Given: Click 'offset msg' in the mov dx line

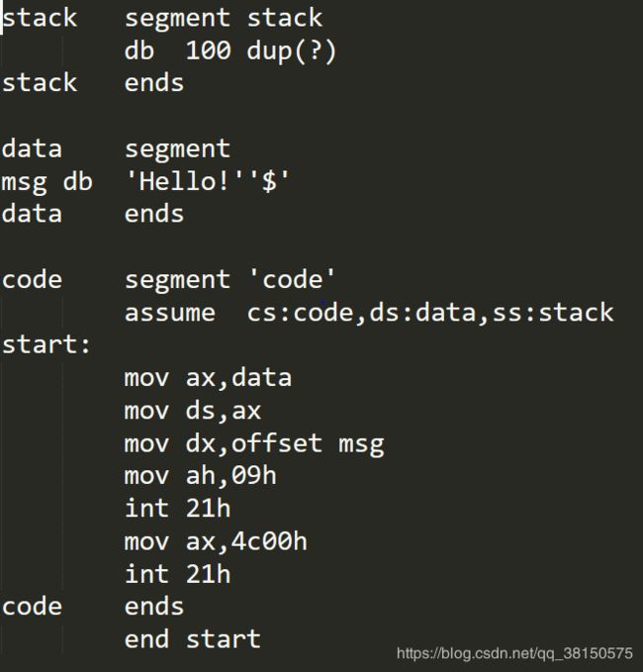Looking at the screenshot, I should point(308,444).
